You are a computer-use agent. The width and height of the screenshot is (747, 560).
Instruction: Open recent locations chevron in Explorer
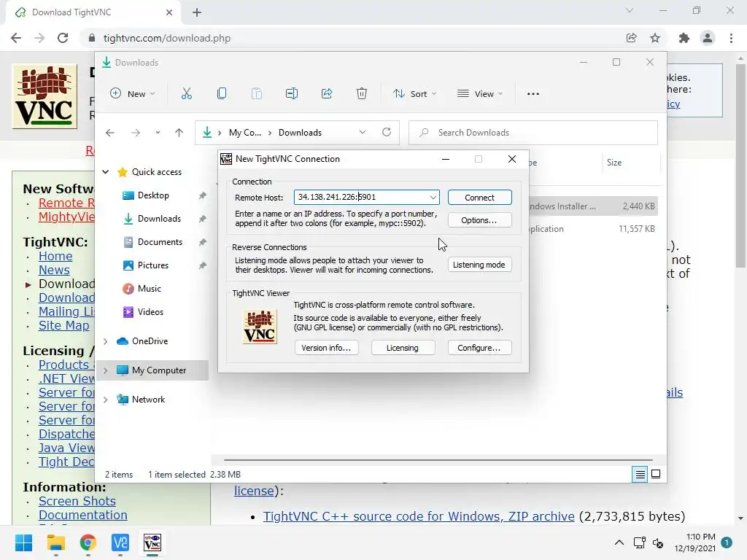point(158,133)
